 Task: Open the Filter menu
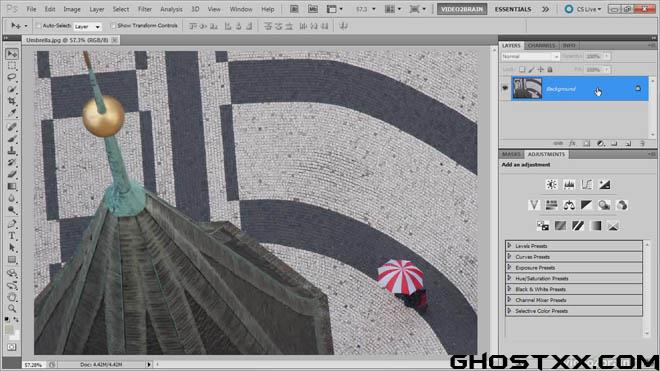[144, 9]
